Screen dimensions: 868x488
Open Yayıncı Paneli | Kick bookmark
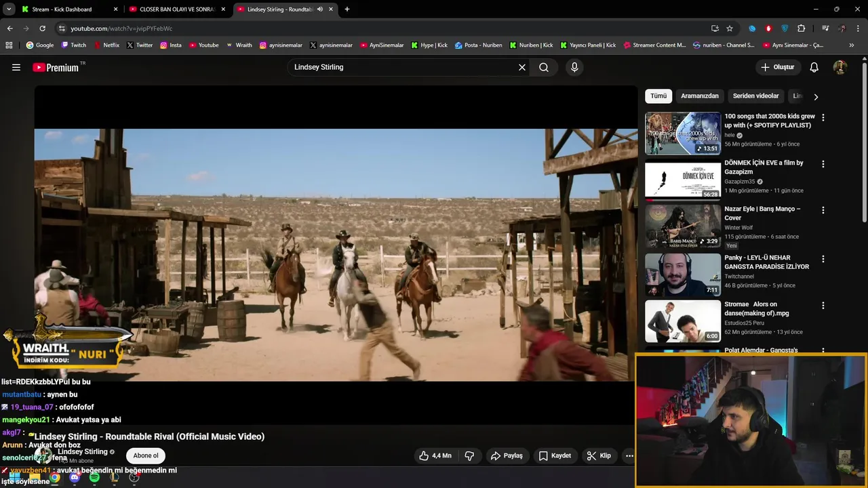[x=587, y=45]
